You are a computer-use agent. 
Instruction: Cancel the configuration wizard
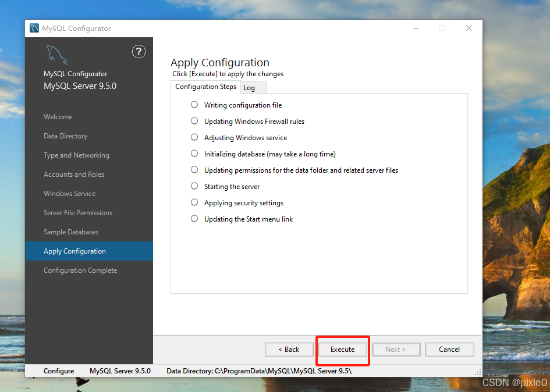click(450, 350)
